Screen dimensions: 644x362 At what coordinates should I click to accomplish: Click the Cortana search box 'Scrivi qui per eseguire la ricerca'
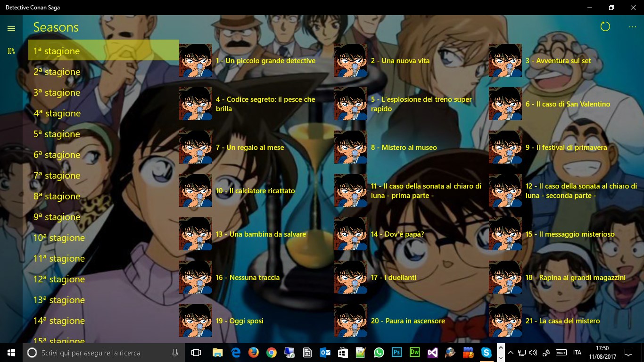click(104, 353)
